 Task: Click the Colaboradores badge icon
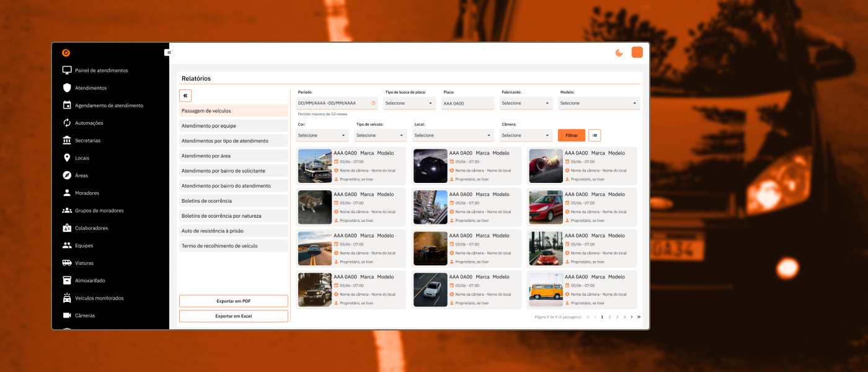[x=67, y=228]
